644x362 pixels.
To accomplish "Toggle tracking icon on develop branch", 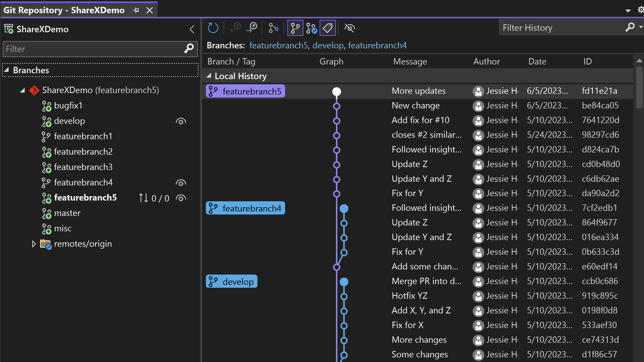I will [x=181, y=121].
